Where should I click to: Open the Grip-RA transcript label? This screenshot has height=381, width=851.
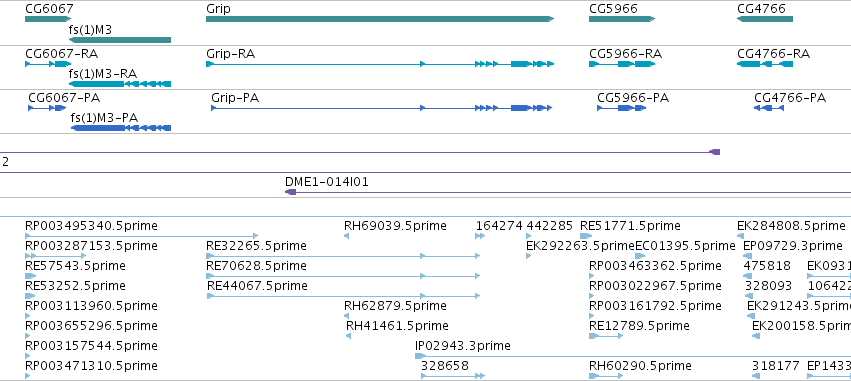tap(231, 54)
